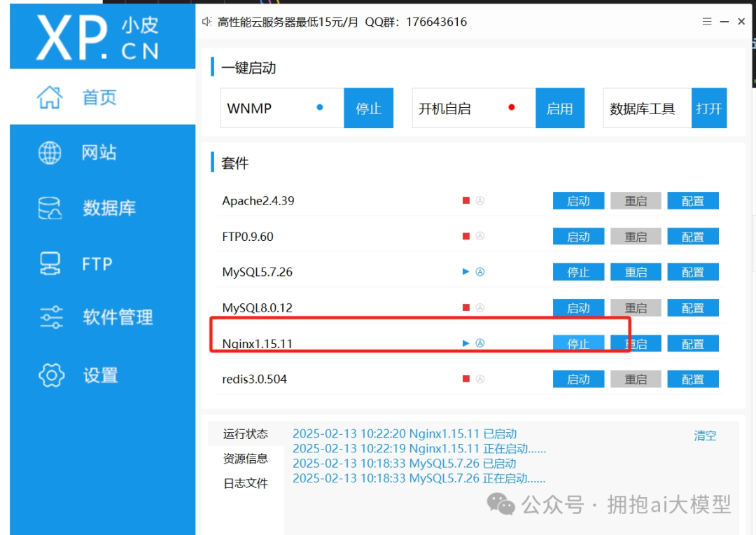This screenshot has width=756, height=535.
Task: Clear the log with 清空 link
Action: point(705,436)
